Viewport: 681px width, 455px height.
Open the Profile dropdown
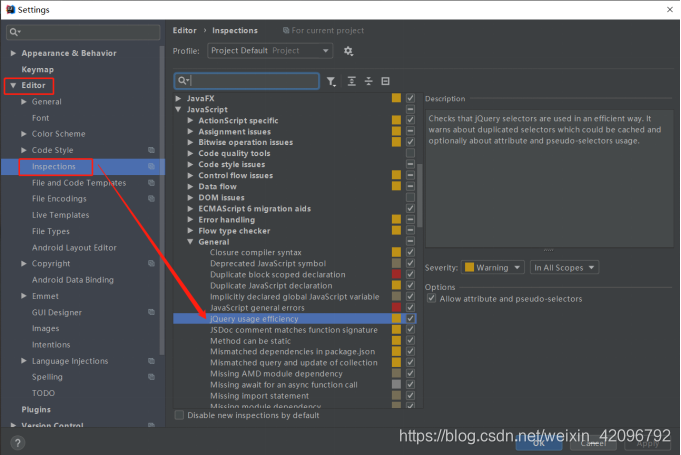click(270, 51)
